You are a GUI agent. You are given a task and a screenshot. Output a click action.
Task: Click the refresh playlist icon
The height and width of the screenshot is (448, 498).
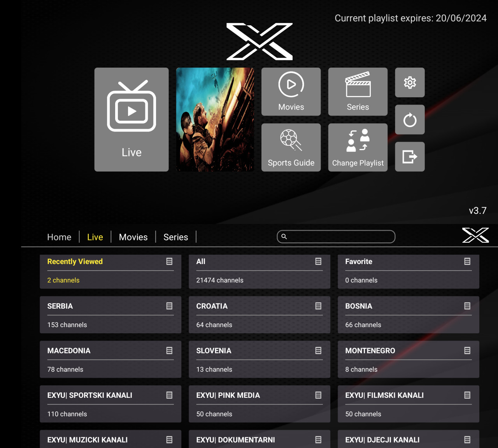coord(409,119)
